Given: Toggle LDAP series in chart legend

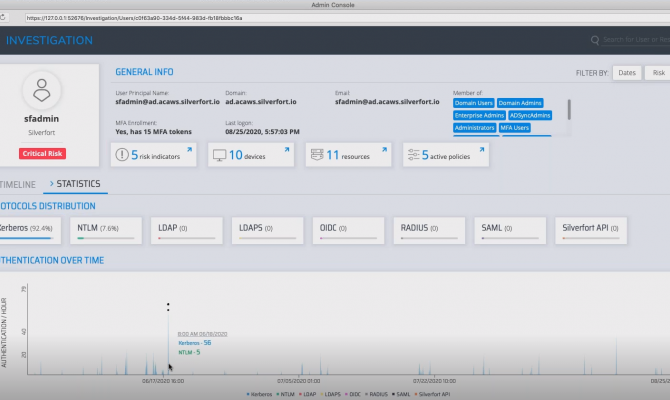Looking at the screenshot, I should [308, 394].
